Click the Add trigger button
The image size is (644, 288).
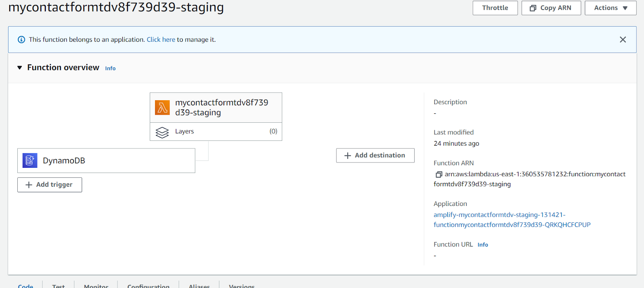pyautogui.click(x=50, y=185)
